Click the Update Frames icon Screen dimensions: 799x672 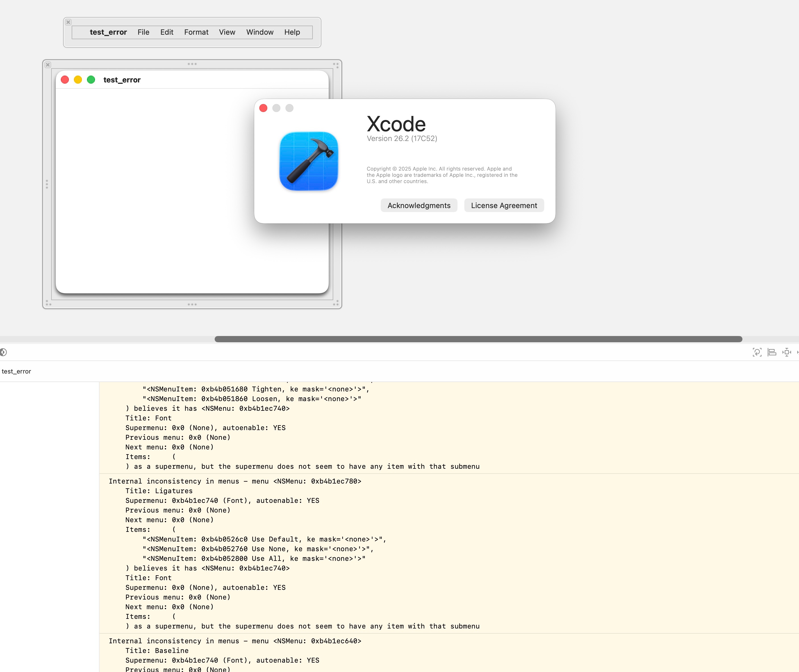757,352
